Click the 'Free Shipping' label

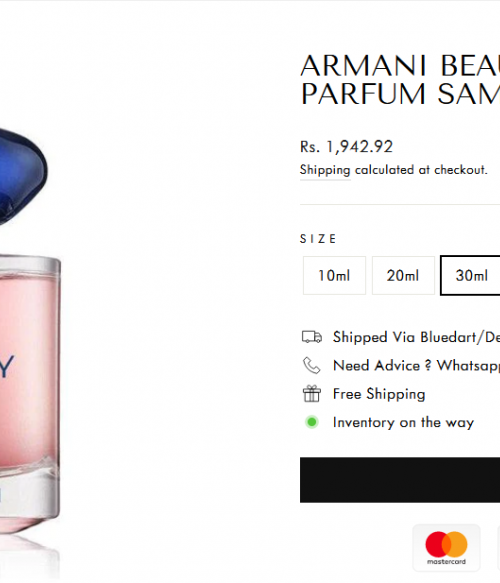click(x=379, y=394)
